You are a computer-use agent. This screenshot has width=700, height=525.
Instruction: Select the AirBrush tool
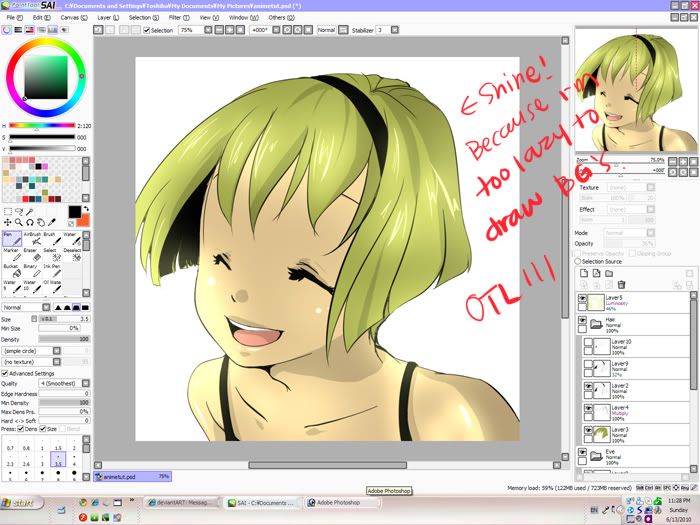click(x=31, y=239)
